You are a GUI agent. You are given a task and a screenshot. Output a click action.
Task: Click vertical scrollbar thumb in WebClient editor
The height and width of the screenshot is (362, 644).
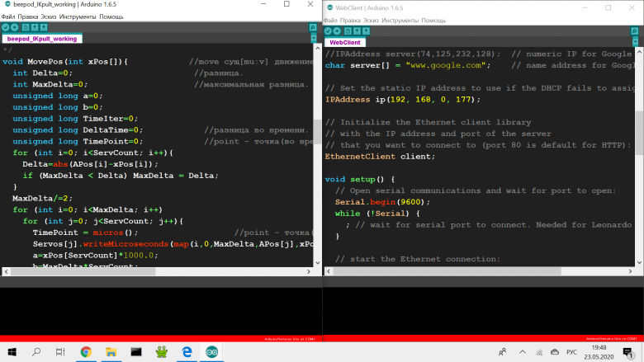pos(640,133)
